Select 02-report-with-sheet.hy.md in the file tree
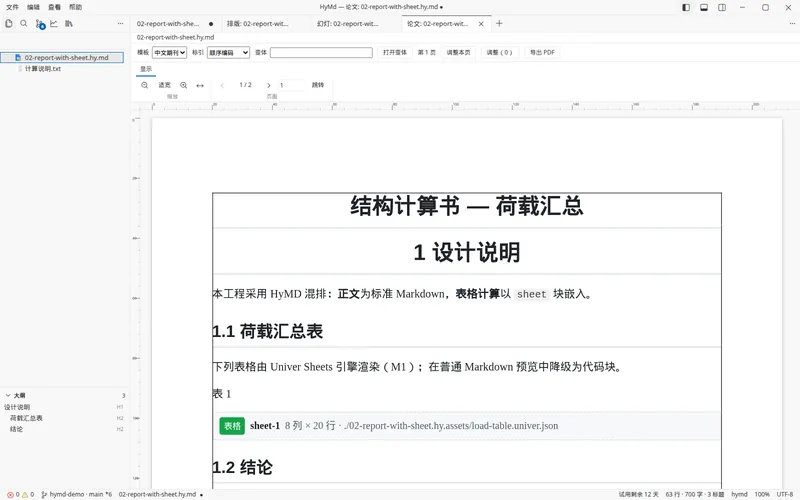 coord(62,58)
